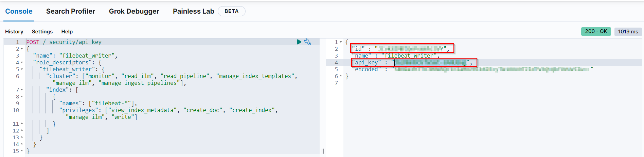644x157 pixels.
Task: Click the "name": "filebeat_writer" request line
Action: coord(75,56)
